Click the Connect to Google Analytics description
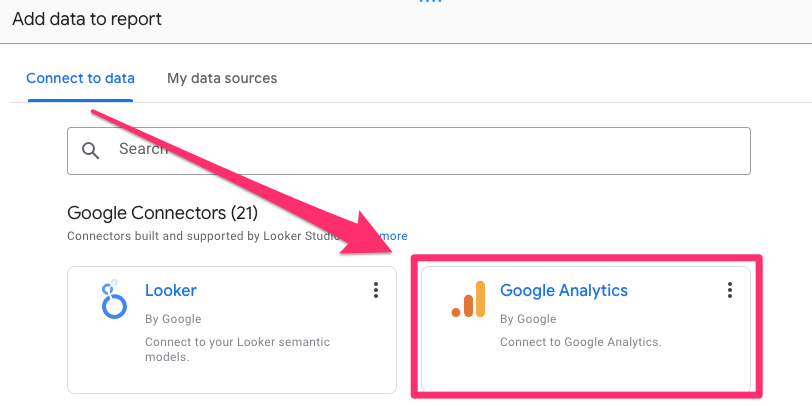Viewport: 812px width, 406px height. coord(581,342)
